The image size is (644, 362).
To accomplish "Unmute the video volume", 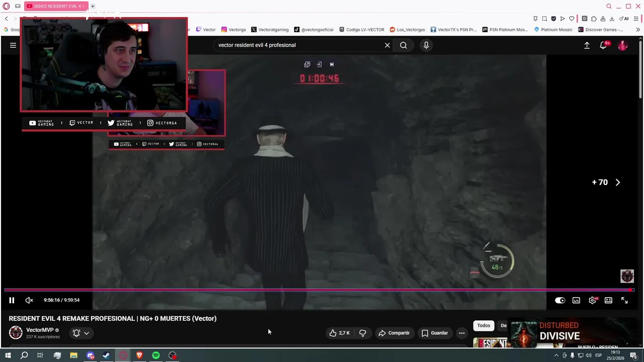I will click(29, 300).
